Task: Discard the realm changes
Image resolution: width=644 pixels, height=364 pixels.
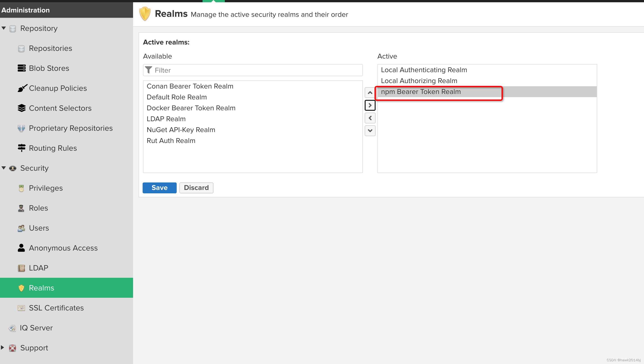Action: [196, 187]
